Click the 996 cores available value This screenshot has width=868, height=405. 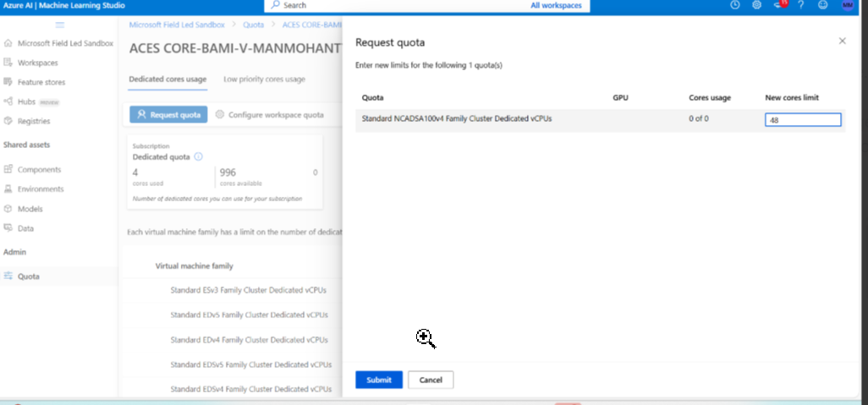coord(228,172)
